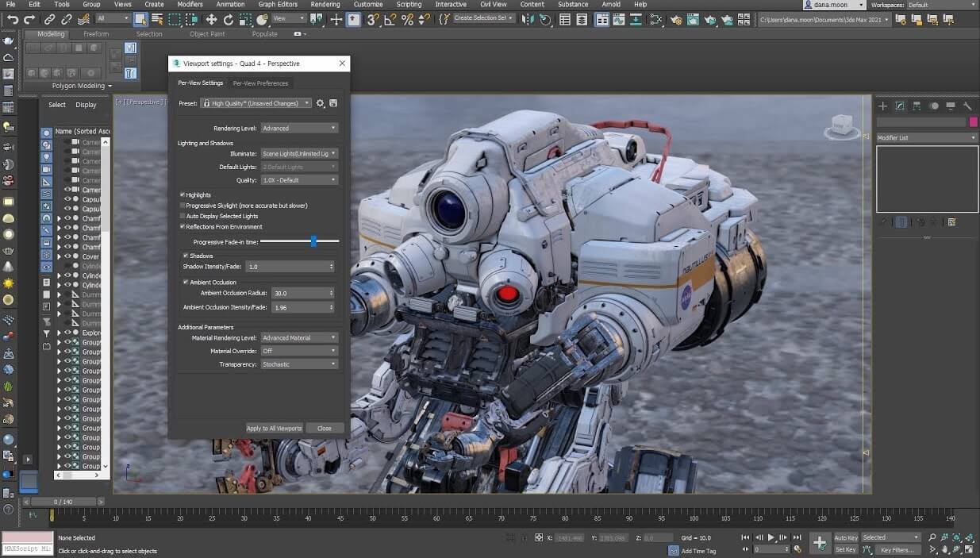Open the Quality dropdown set to 1.0X
Screen dimensions: 980x558
(299, 180)
